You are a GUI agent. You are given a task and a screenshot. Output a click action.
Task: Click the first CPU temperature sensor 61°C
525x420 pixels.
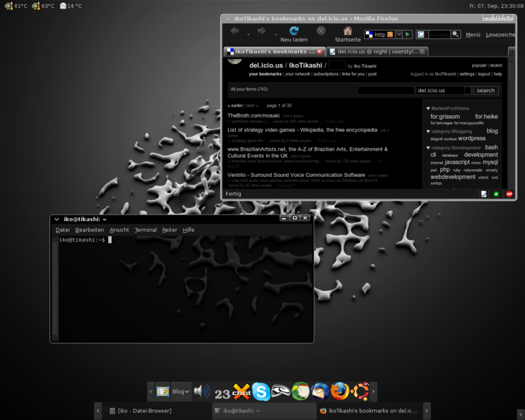[x=16, y=6]
